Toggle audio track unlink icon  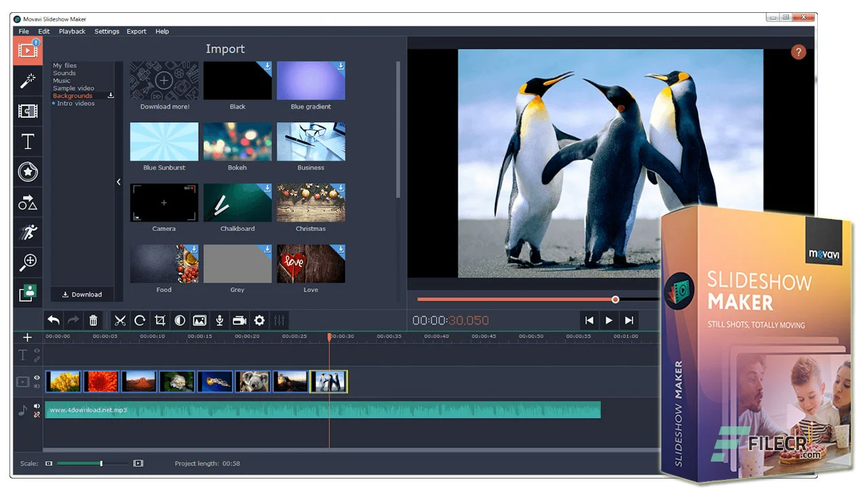37,414
